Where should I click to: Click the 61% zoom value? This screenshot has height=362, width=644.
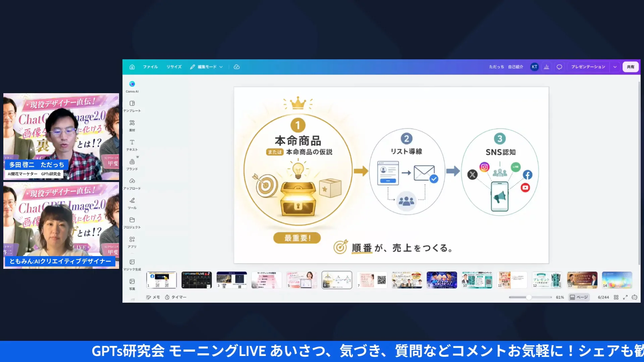pyautogui.click(x=560, y=297)
